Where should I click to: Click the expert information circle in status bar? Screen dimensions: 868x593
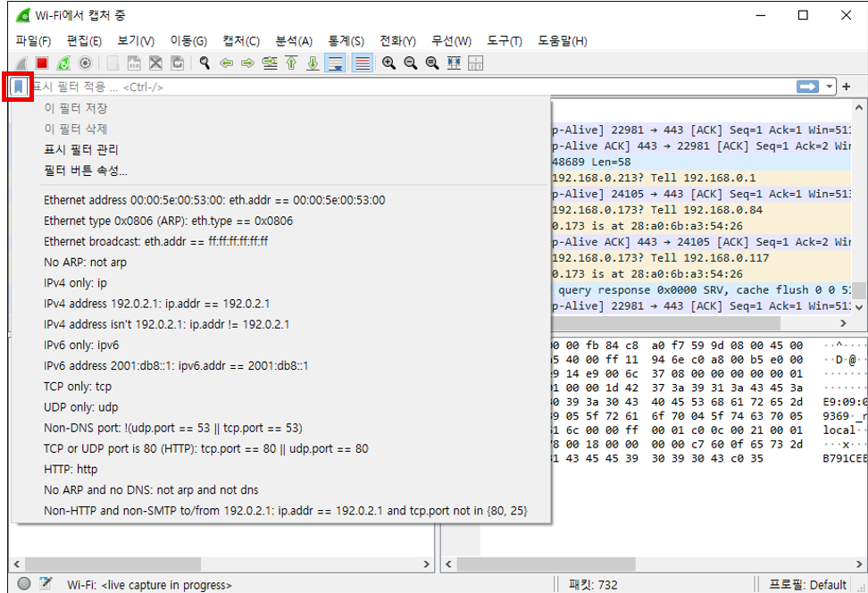pos(24,584)
